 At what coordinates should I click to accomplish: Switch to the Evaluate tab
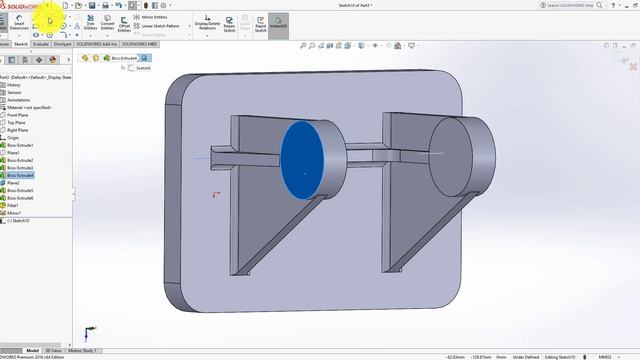(41, 44)
